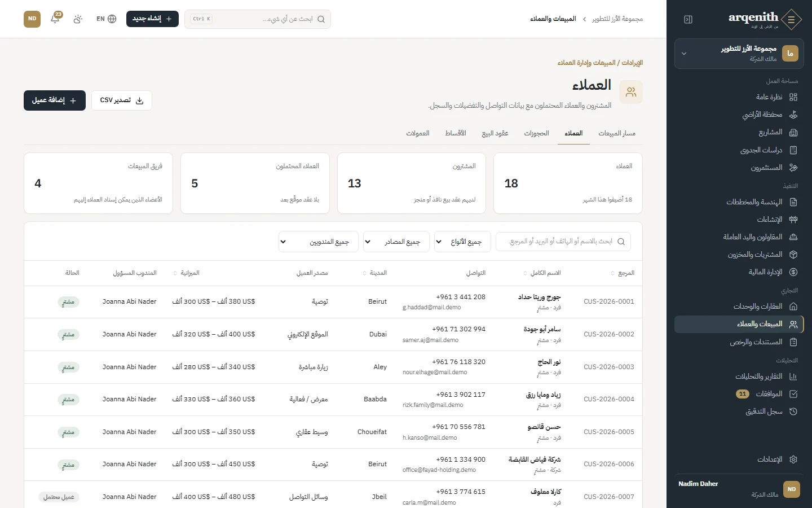Open سجل التدقيق audit log icon
The height and width of the screenshot is (508, 812).
point(793,411)
